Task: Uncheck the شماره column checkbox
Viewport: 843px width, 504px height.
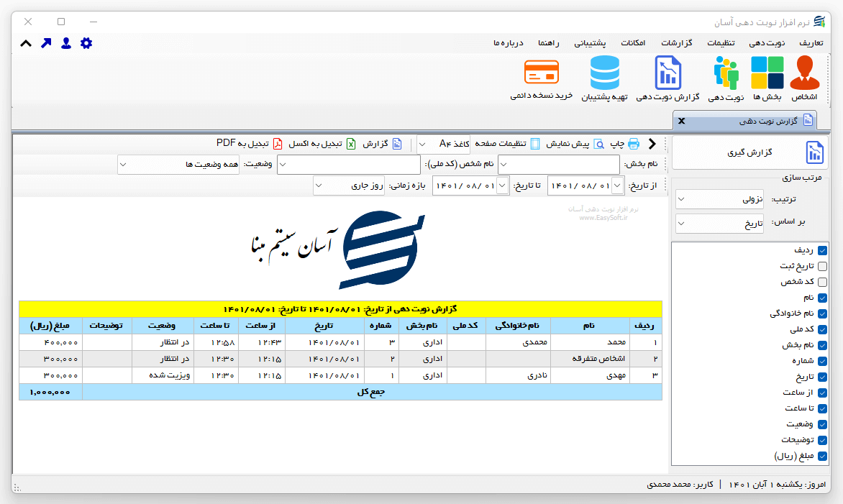Action: 822,361
